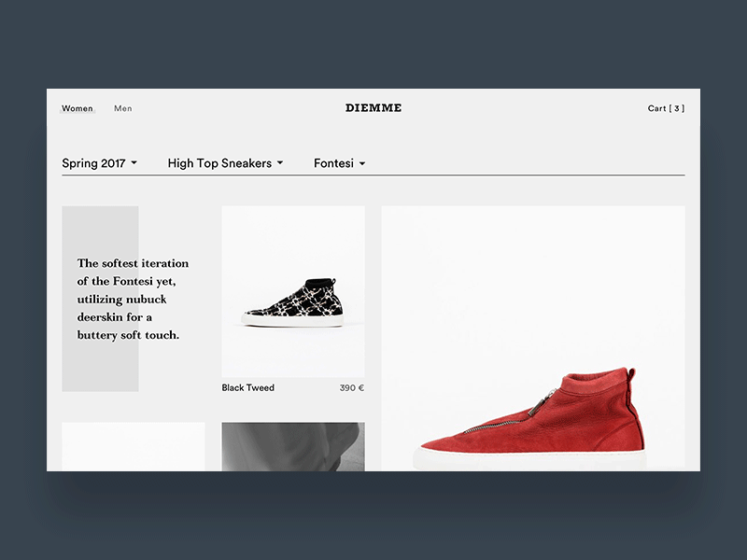Click the 390 € price label
This screenshot has height=560, width=747.
coord(352,387)
